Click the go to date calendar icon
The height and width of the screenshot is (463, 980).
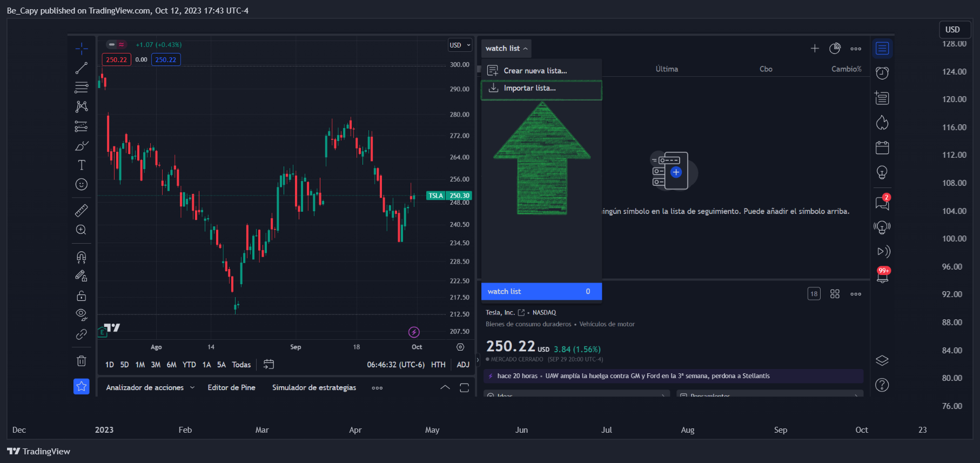pos(269,365)
